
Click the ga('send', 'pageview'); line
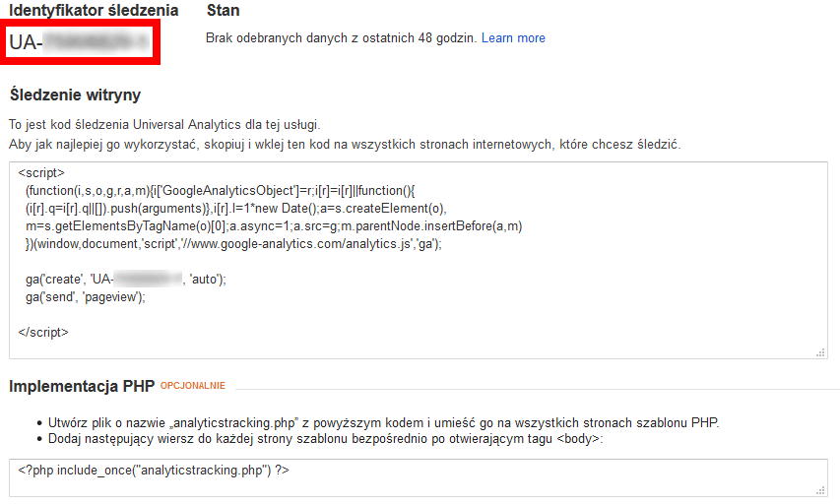[85, 296]
